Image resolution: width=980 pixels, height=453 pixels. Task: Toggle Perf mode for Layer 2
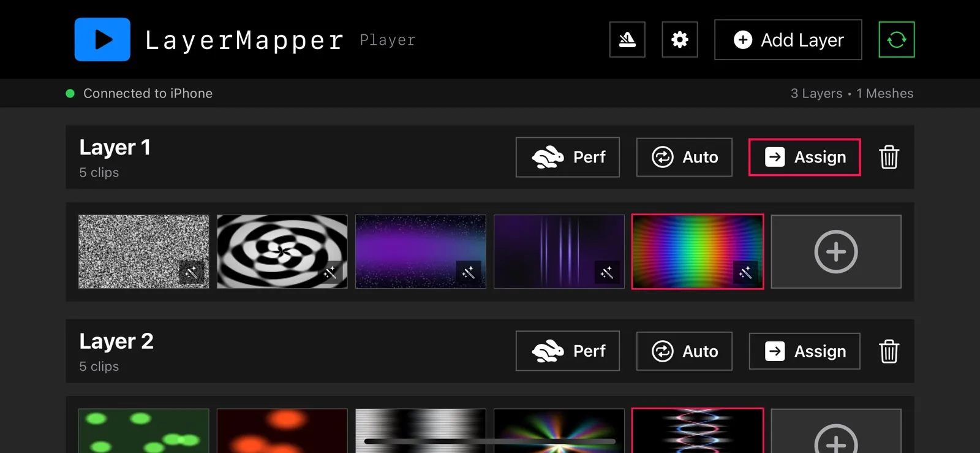(x=568, y=351)
